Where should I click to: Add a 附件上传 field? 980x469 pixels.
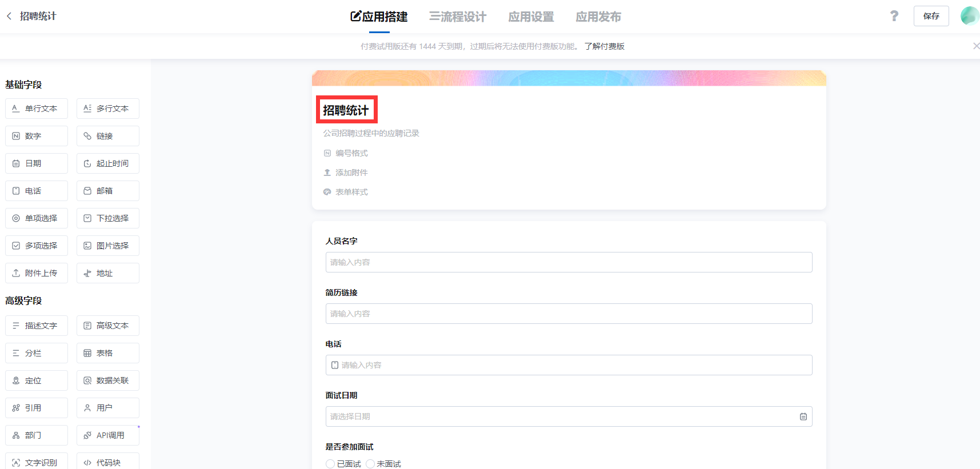point(37,273)
